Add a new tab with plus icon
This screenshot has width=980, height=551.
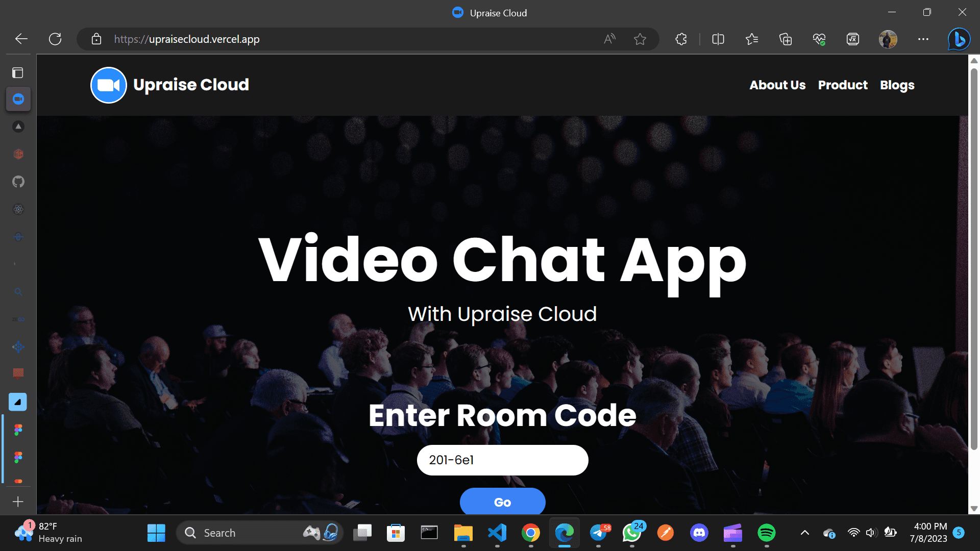tap(18, 502)
